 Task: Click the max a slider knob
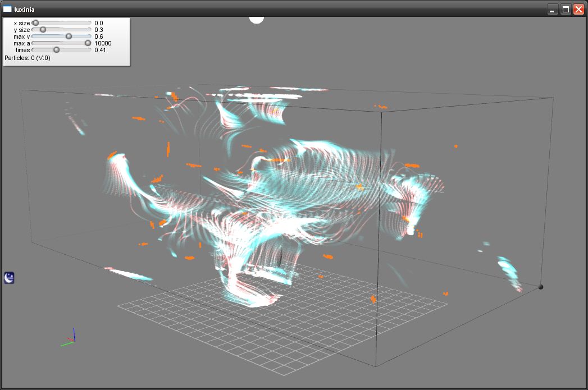coord(88,43)
